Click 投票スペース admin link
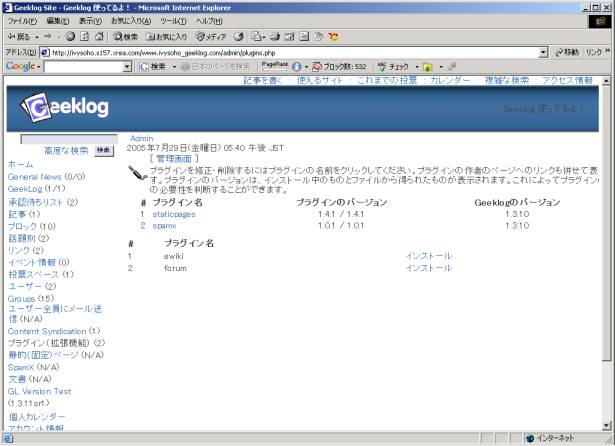The image size is (615, 446). pyautogui.click(x=33, y=274)
